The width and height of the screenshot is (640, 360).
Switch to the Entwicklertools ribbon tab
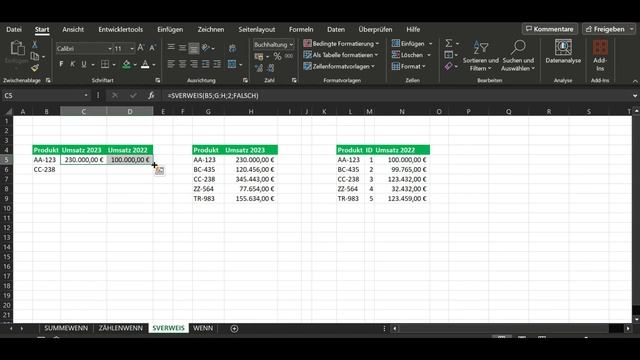tap(120, 29)
